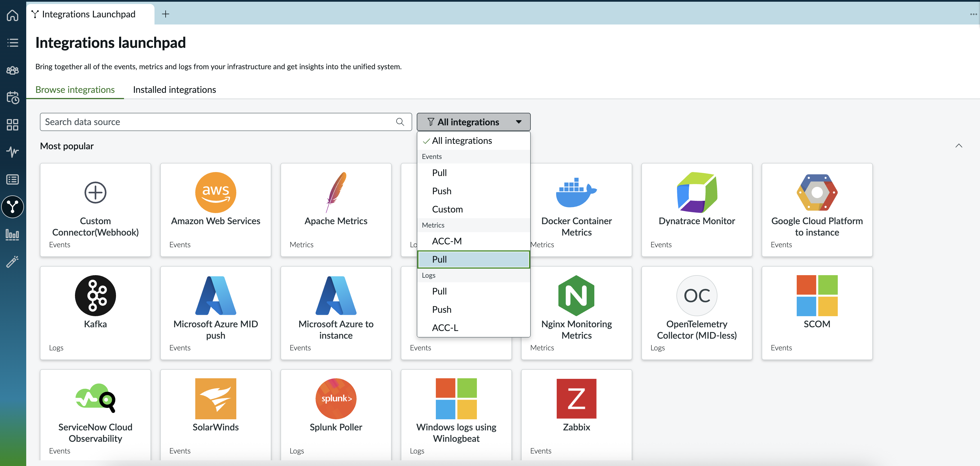Screen dimensions: 980x466
Task: Choose ACC-L under Logs in filter list
Action: (473, 328)
